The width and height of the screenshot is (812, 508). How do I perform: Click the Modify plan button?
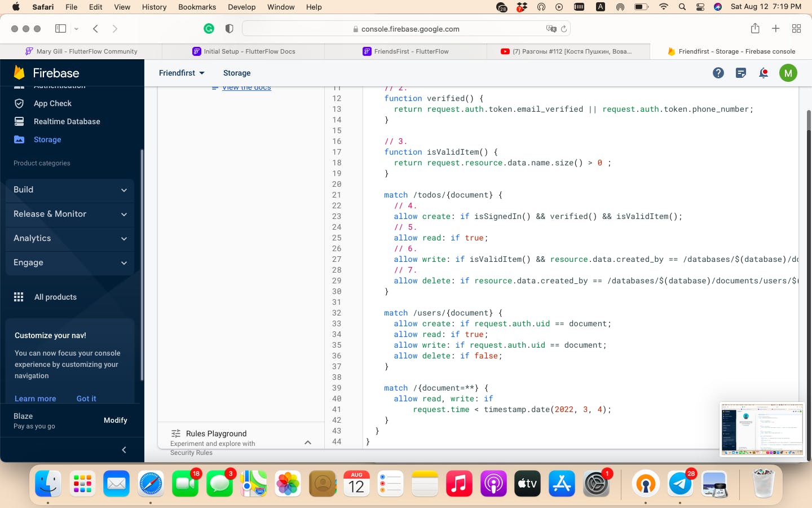pyautogui.click(x=116, y=421)
